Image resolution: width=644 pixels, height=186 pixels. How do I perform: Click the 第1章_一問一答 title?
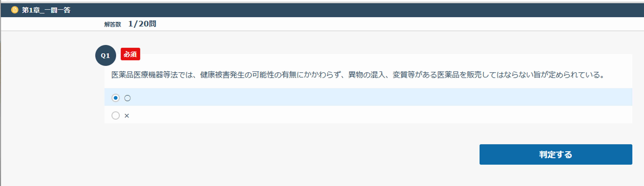pos(46,10)
